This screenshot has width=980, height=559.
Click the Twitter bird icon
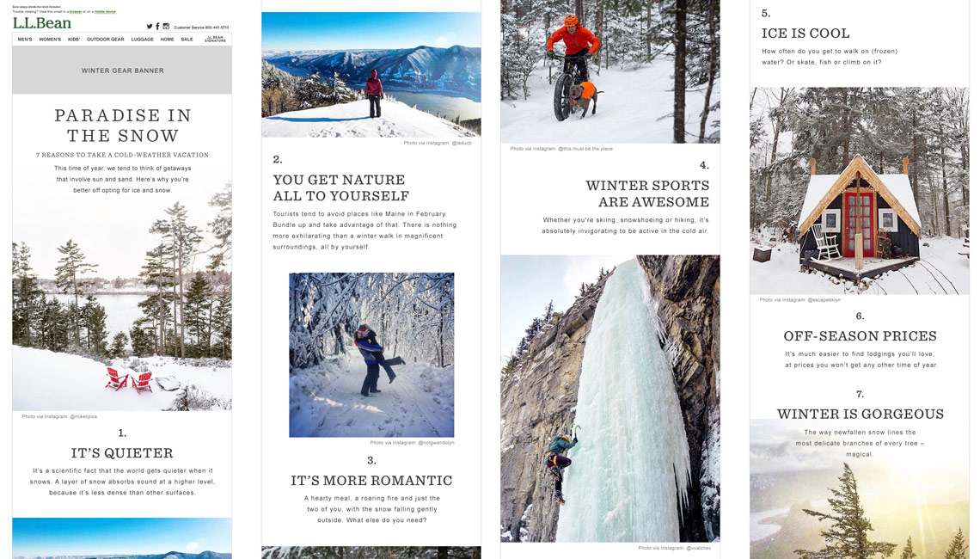click(150, 27)
